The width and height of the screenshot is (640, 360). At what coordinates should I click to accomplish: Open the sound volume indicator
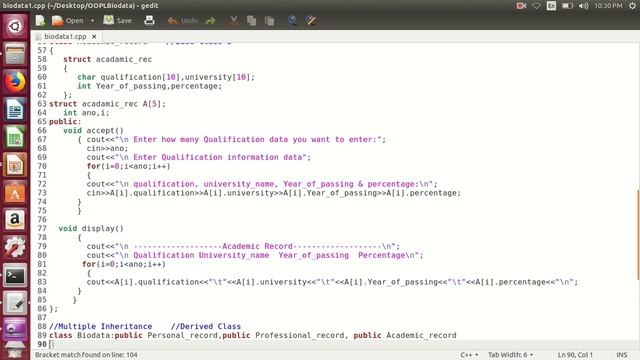click(x=584, y=6)
